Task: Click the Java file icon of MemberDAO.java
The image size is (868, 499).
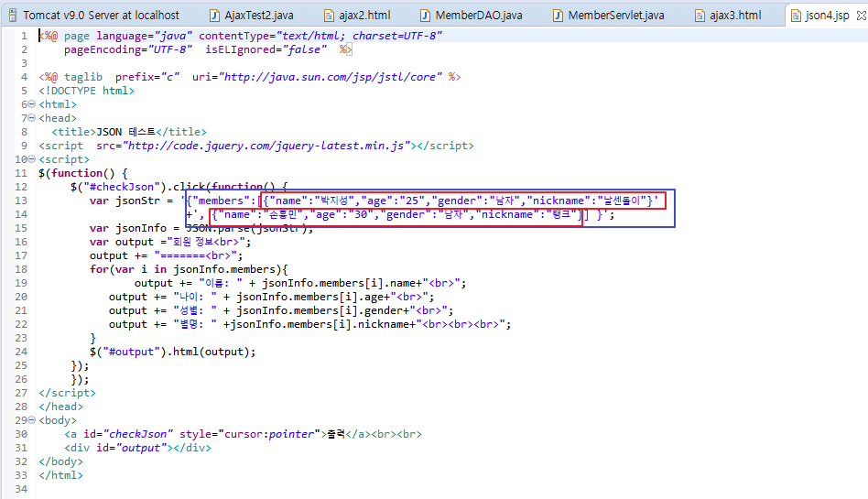Action: coord(425,16)
